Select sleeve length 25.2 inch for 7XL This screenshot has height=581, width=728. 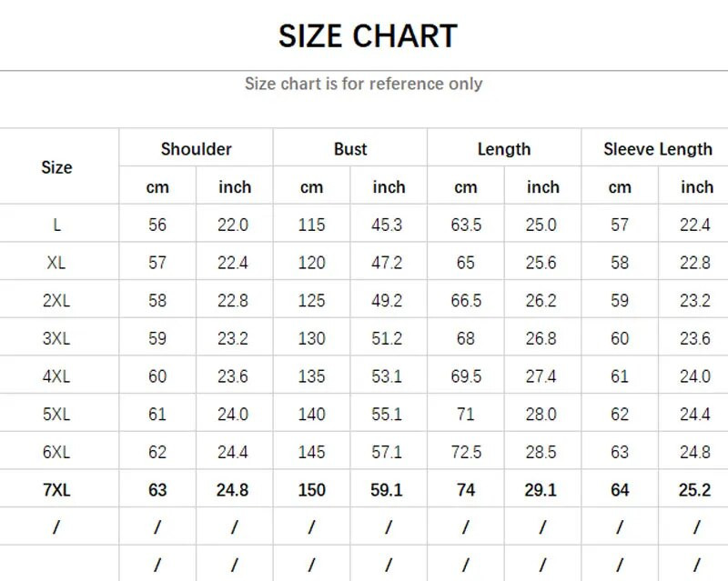[695, 490]
